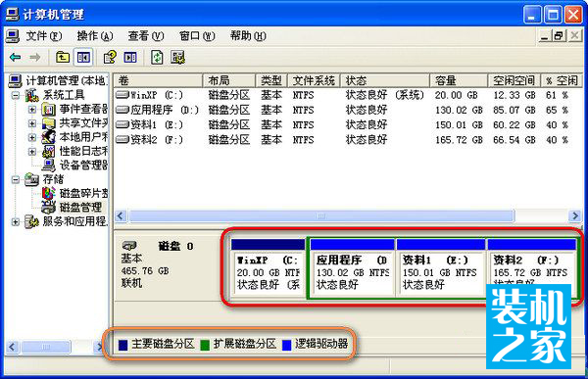
Task: Select the WinXP (C:) partition block
Action: point(268,268)
